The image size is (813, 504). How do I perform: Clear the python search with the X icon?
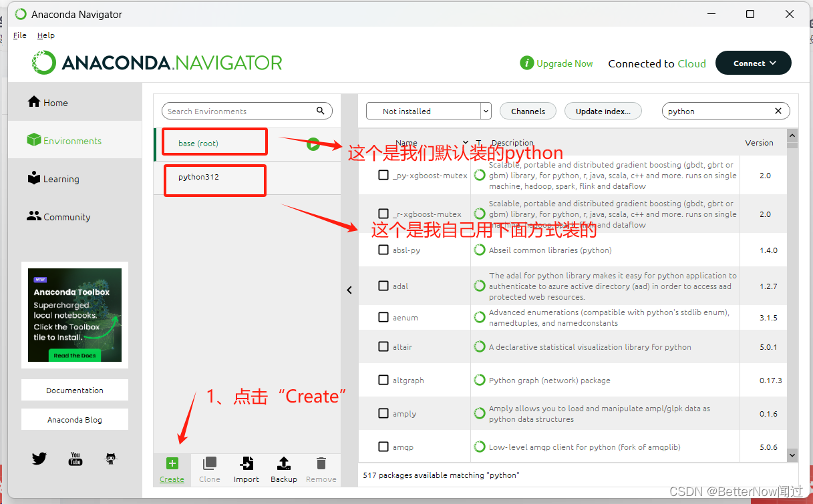(x=778, y=111)
